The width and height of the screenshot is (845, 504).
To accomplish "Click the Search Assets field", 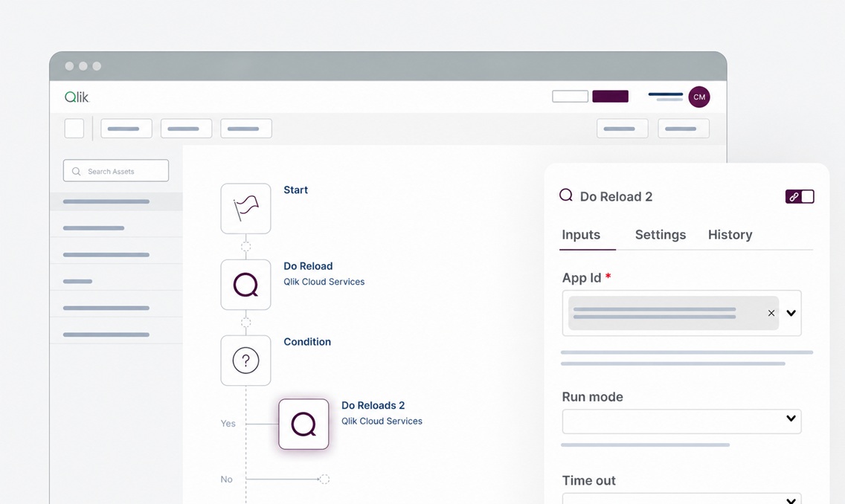I will 116,171.
